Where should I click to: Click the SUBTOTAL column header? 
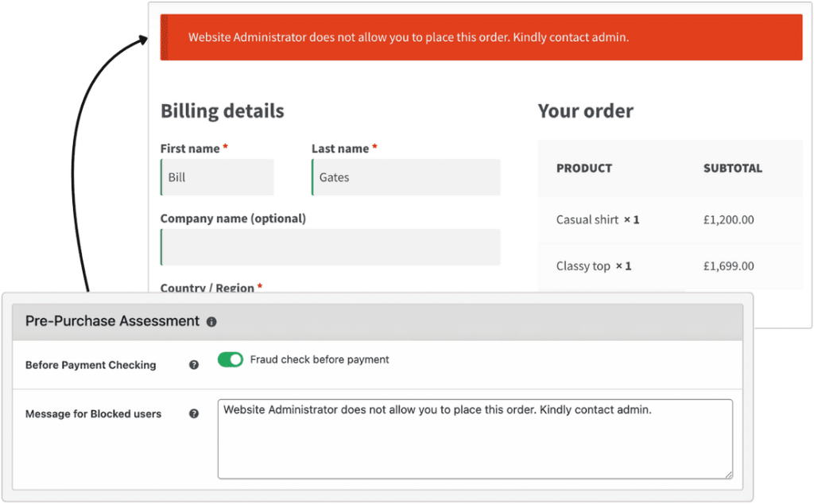tap(732, 169)
